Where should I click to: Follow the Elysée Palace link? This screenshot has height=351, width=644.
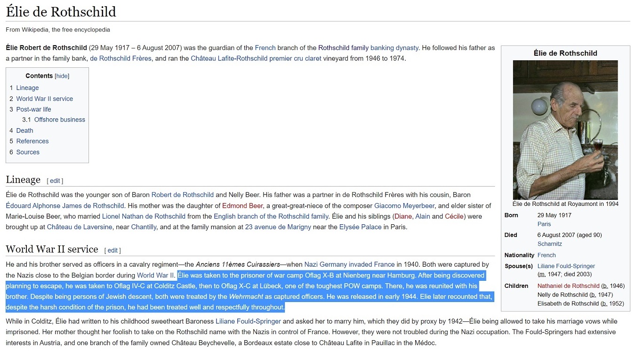(x=361, y=227)
